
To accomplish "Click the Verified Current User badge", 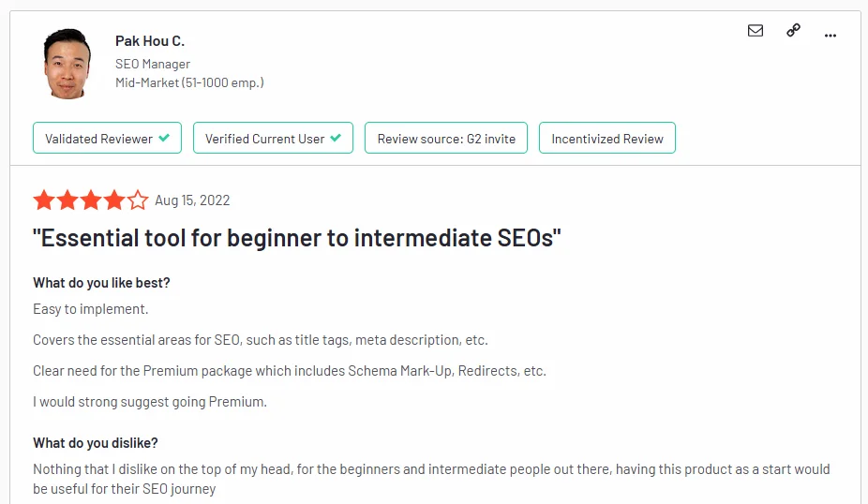I will click(273, 139).
